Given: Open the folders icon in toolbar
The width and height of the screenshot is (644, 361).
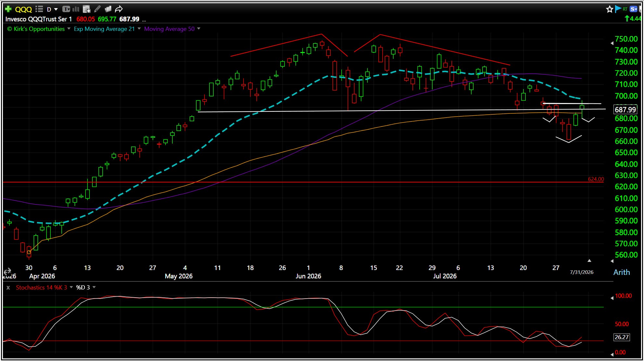Looking at the screenshot, I should coord(108,9).
